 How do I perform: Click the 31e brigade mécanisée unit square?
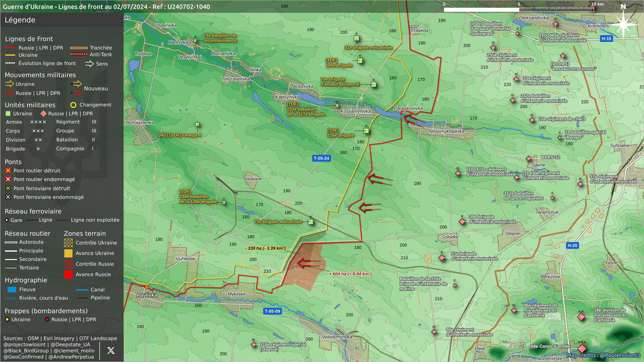[x=357, y=39]
